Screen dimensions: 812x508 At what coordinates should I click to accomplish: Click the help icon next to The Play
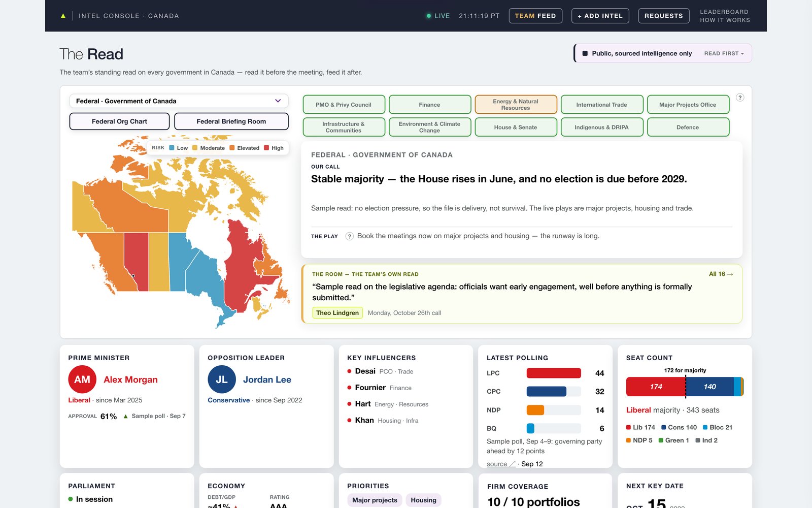350,236
